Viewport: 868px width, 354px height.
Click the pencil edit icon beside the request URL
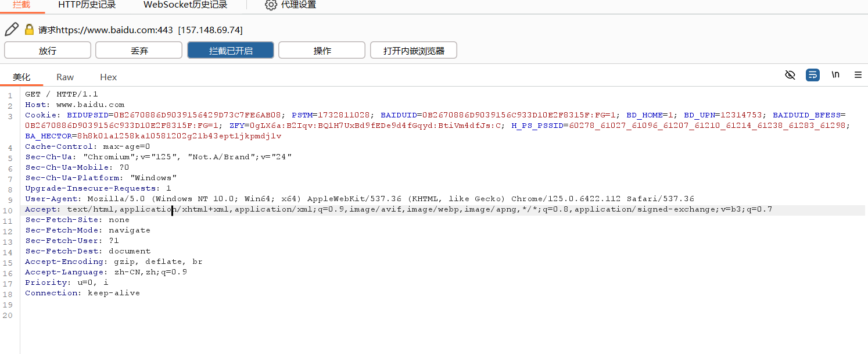click(x=12, y=30)
